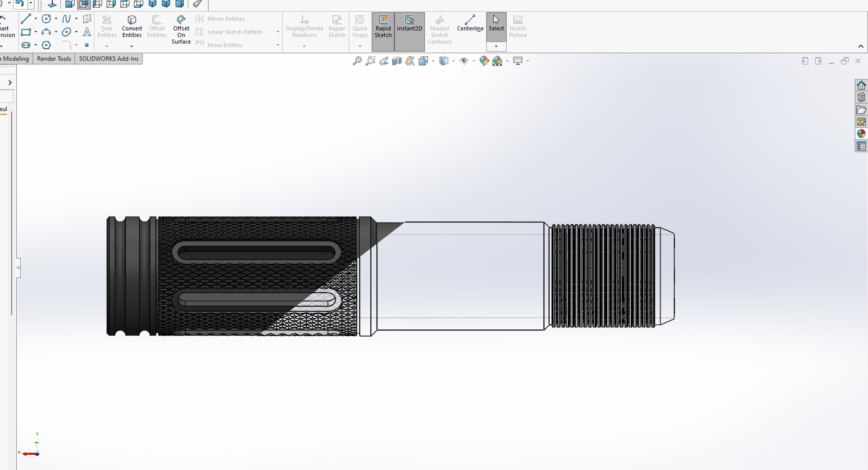
Task: Tile document window left icon
Action: tap(805, 61)
